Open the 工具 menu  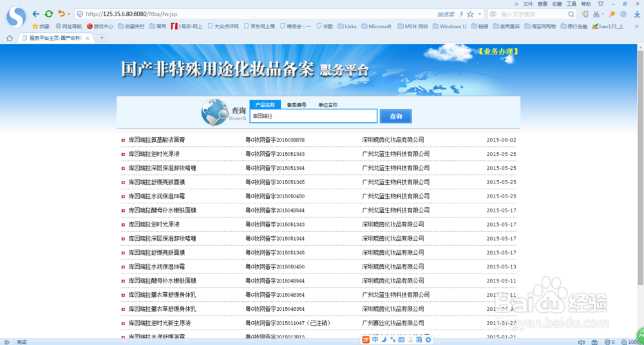tap(572, 4)
